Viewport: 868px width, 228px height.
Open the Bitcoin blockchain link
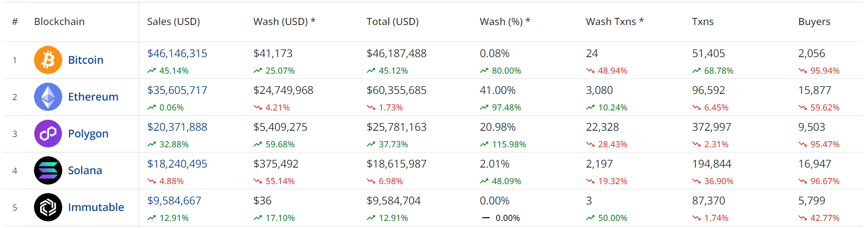coord(85,60)
